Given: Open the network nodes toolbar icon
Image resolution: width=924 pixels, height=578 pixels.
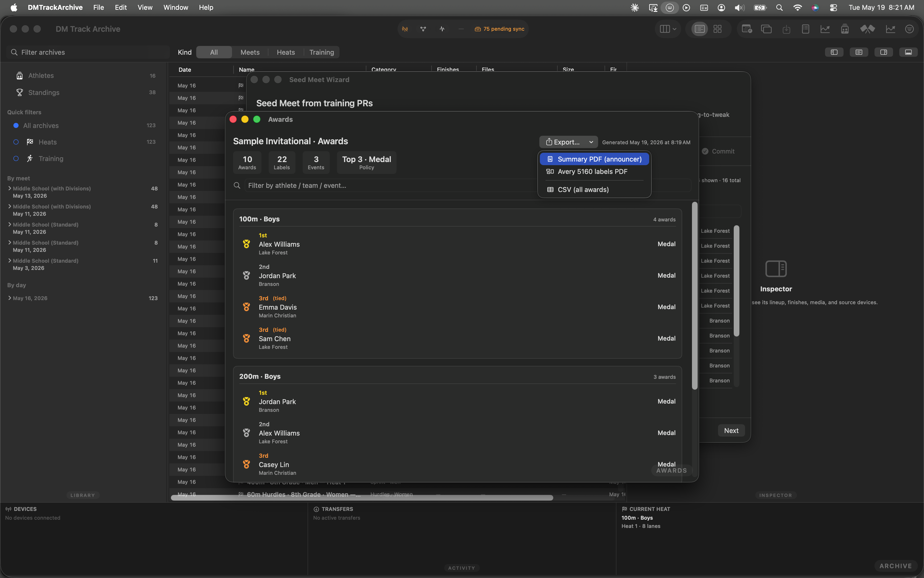Looking at the screenshot, I should tap(423, 29).
